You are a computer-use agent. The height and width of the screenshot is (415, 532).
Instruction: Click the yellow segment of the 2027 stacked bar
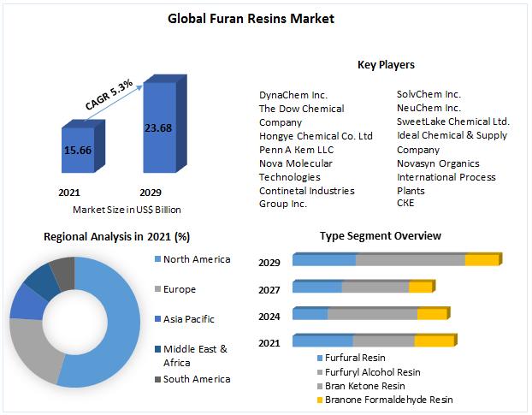point(422,287)
